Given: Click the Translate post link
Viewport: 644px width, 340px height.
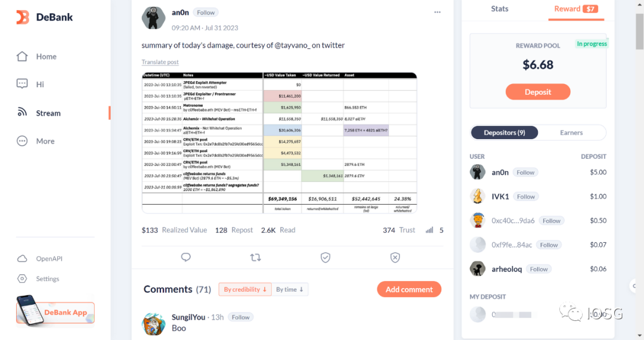Looking at the screenshot, I should (x=160, y=62).
